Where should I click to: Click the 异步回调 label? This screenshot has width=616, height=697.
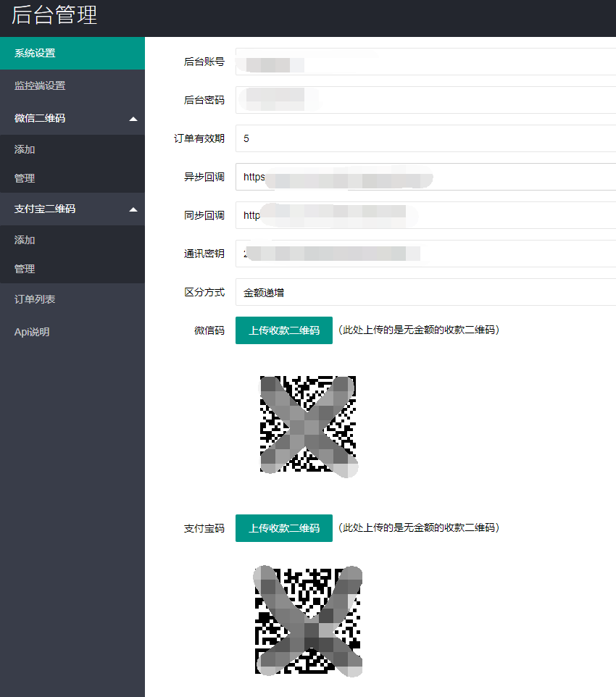pyautogui.click(x=204, y=177)
